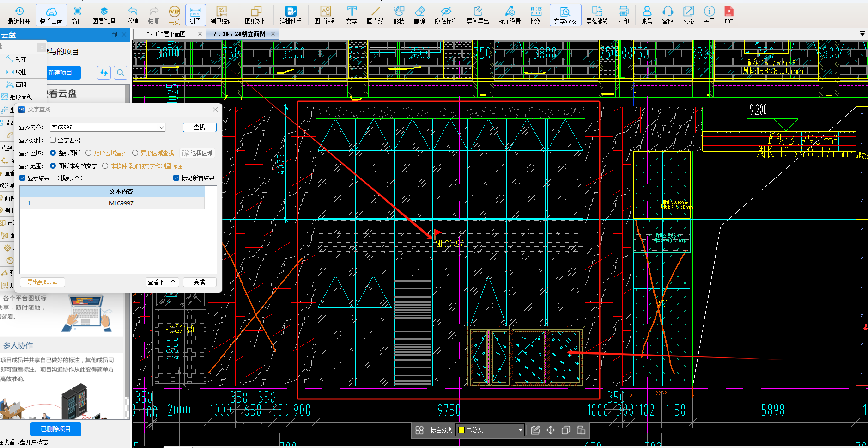Open the 窗口 window tool
Viewport: 868px width, 448px height.
pyautogui.click(x=77, y=15)
